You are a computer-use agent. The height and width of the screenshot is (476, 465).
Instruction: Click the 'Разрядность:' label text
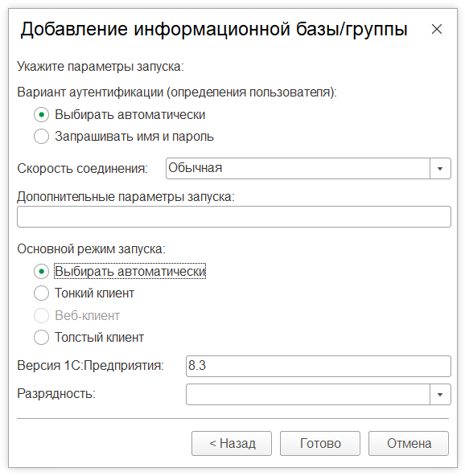pyautogui.click(x=56, y=394)
